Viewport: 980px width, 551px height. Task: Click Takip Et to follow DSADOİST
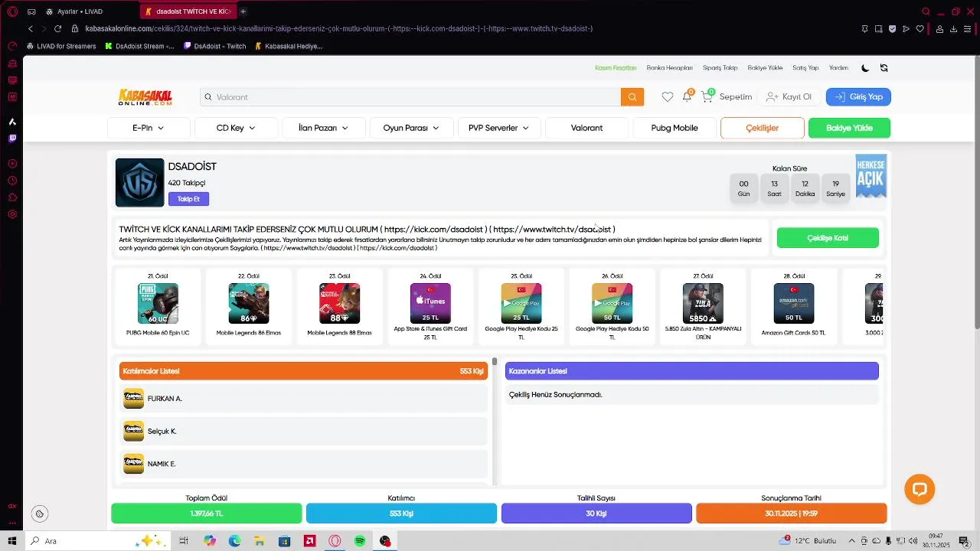(x=188, y=199)
